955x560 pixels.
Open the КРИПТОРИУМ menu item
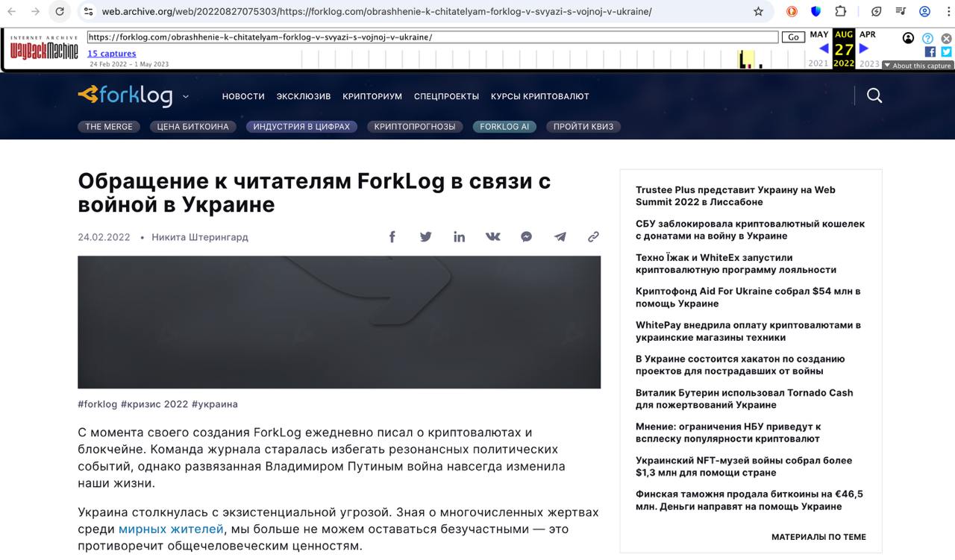coord(372,96)
